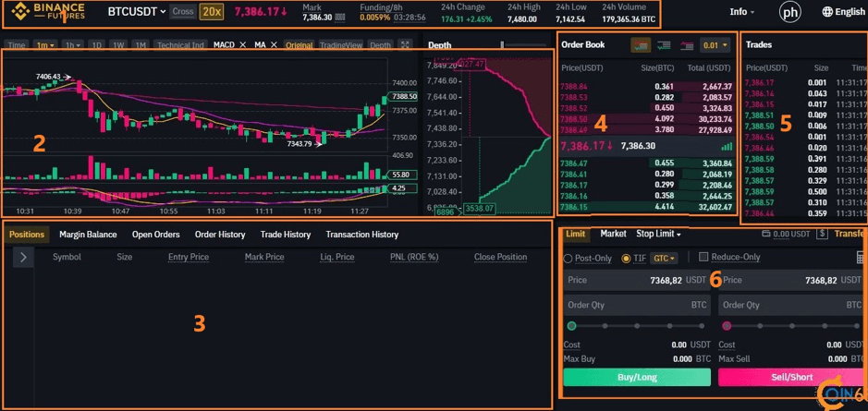
Task: Expand chart to fullscreen
Action: tap(405, 45)
